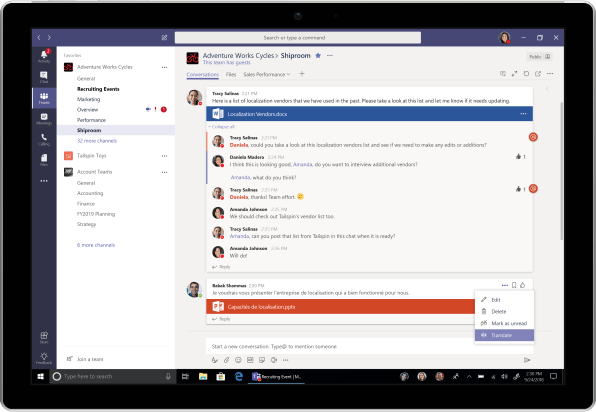Open the Calling phone icon
This screenshot has height=412, width=596.
pyautogui.click(x=44, y=139)
